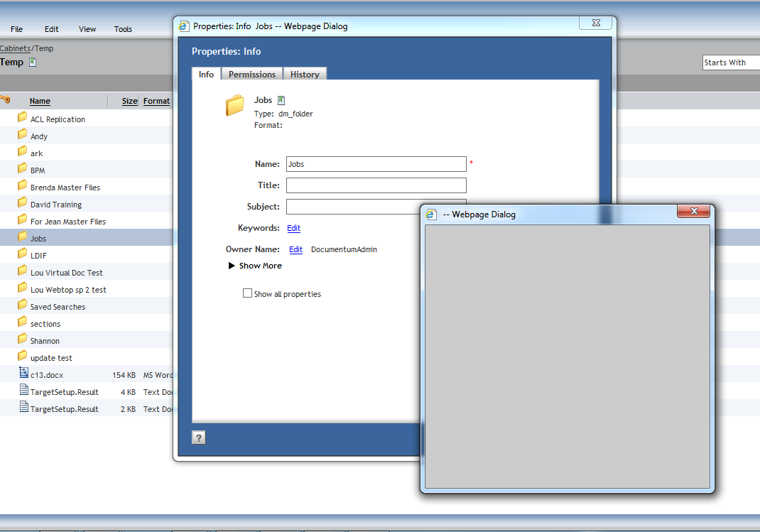The width and height of the screenshot is (760, 532).
Task: Click the 4 KB TargetSetup.Result file icon
Action: [x=23, y=389]
